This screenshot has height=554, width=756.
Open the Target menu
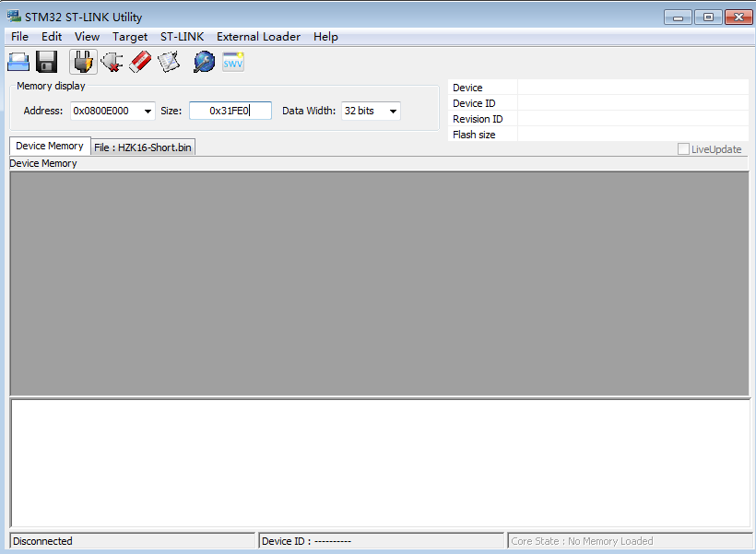coord(130,37)
